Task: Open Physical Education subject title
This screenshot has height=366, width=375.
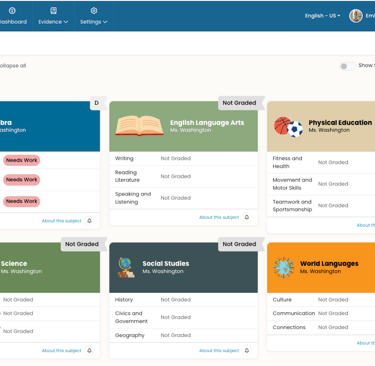Action: 340,123
